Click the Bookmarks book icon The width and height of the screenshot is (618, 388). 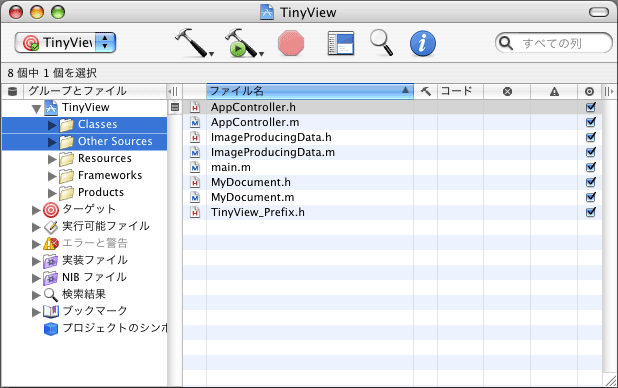[51, 311]
